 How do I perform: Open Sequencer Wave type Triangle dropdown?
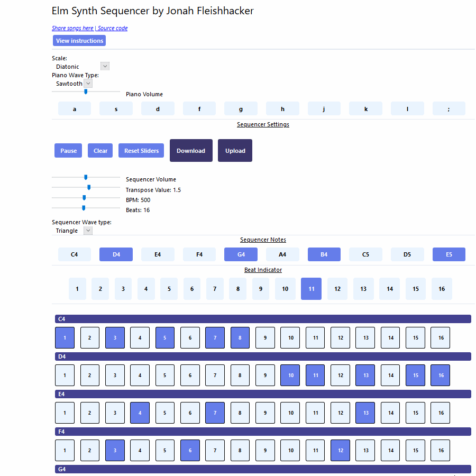tap(74, 231)
